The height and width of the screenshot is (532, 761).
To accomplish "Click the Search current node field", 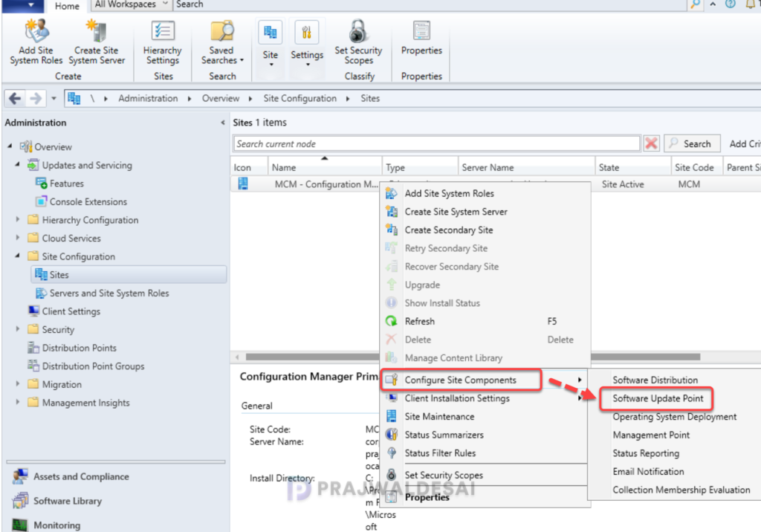I will tap(437, 143).
